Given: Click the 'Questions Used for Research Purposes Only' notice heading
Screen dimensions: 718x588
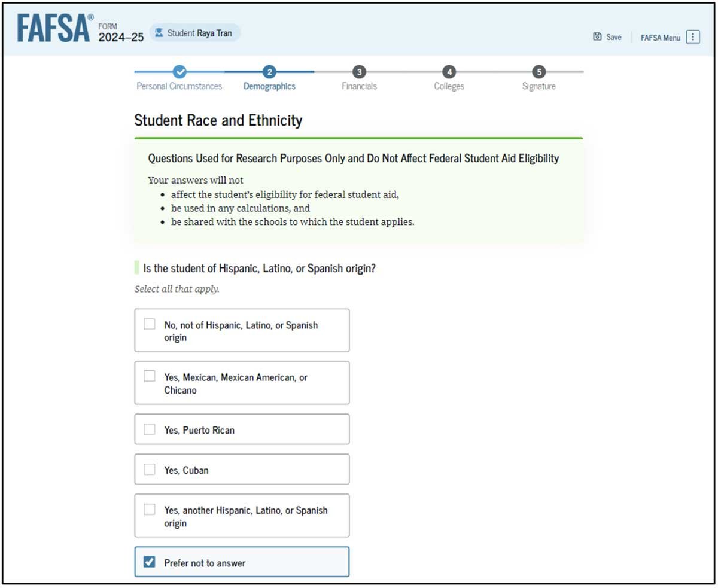Looking at the screenshot, I should point(353,159).
